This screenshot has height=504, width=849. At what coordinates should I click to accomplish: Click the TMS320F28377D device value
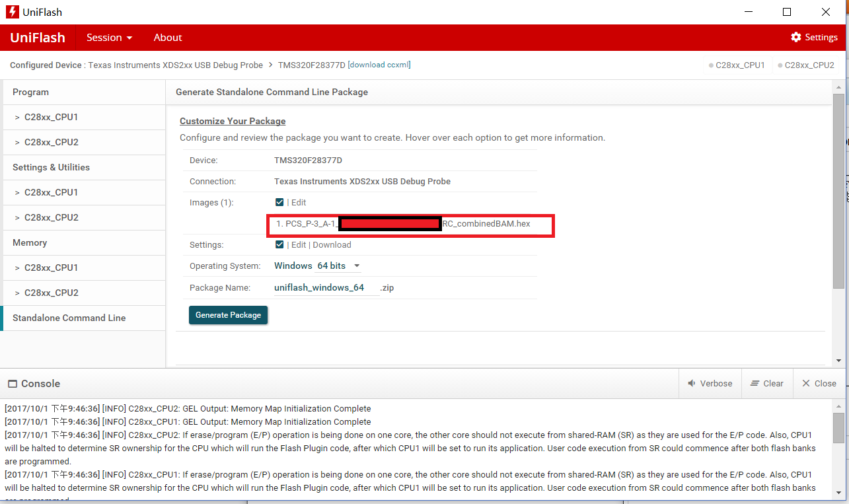pos(308,161)
